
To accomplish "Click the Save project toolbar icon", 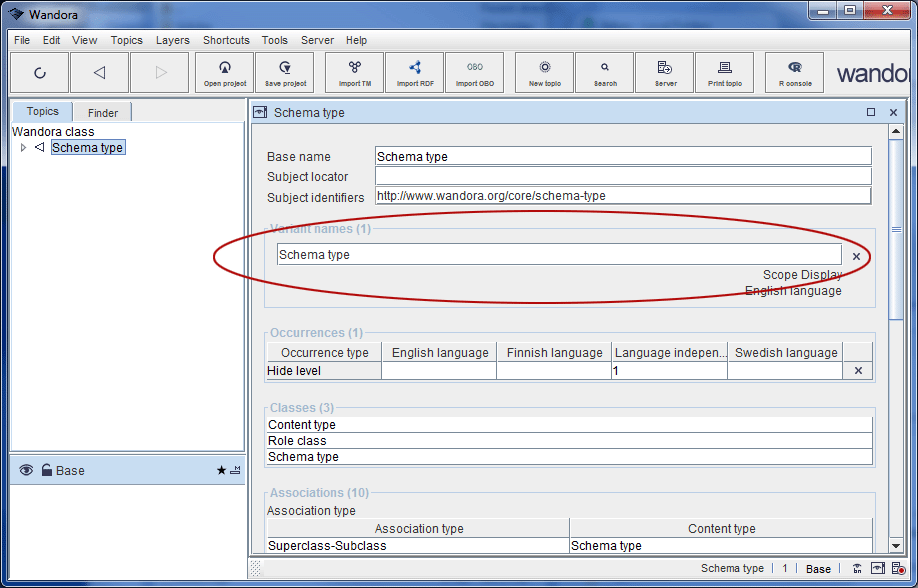I will (x=285, y=73).
